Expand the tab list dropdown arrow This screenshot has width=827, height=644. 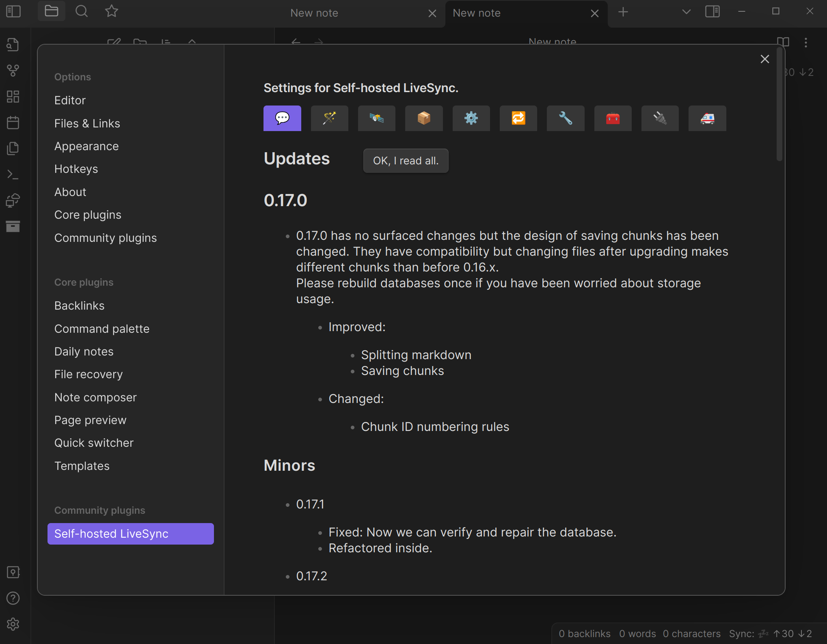click(686, 12)
